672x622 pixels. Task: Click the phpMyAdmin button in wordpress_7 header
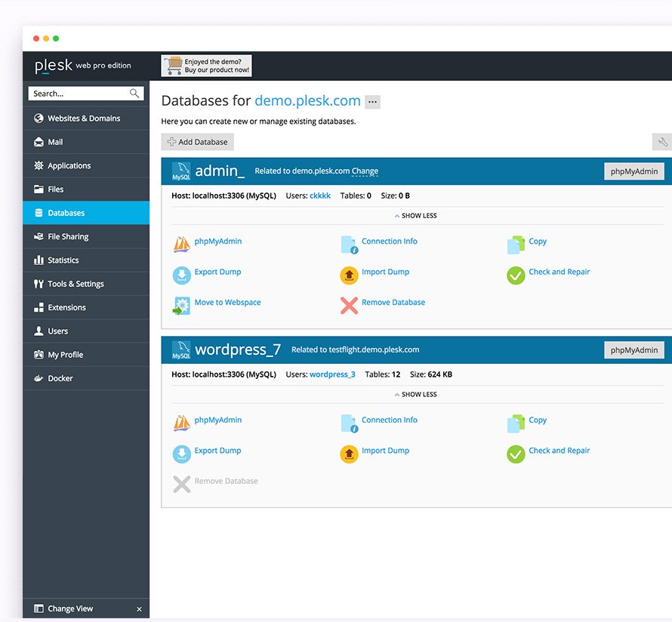click(633, 350)
